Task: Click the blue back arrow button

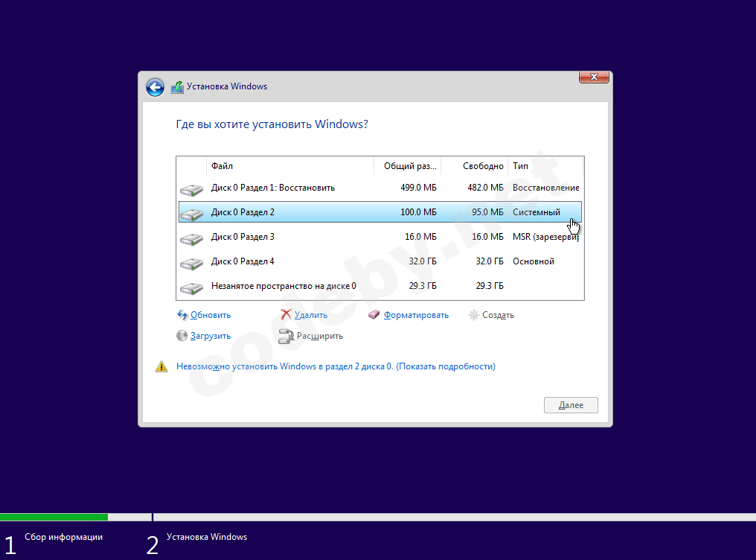Action: pos(155,87)
